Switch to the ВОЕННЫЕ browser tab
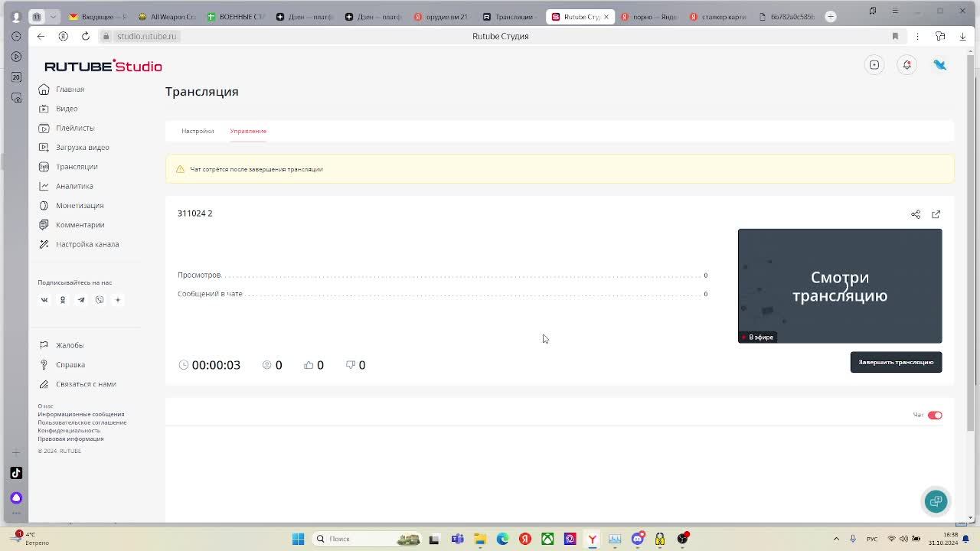Viewport: 980px width, 551px height. point(235,17)
